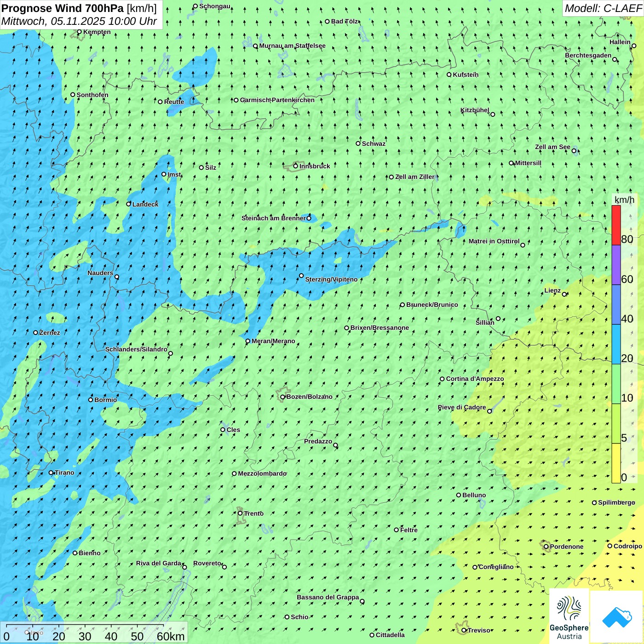Click the Pieve di Cadore label
Screen dimensions: 644x644
462,407
